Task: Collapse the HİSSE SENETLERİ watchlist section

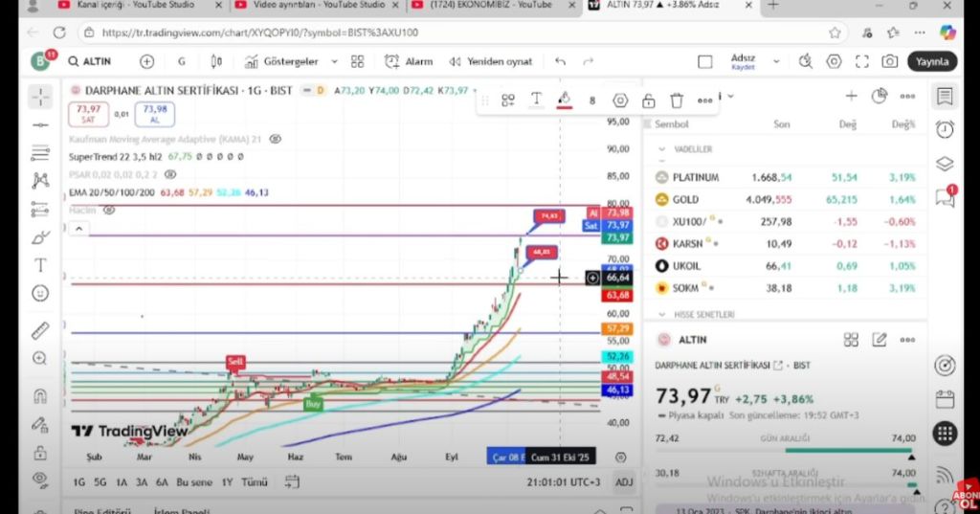Action: point(662,315)
